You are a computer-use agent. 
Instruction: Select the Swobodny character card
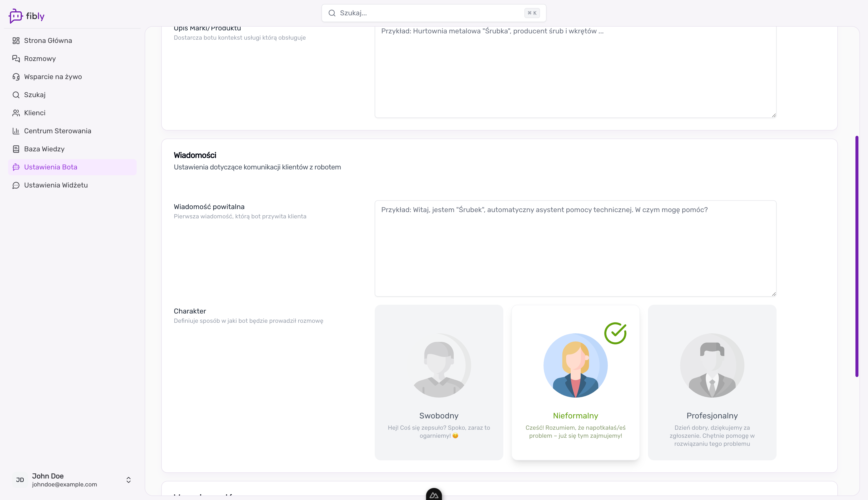(439, 382)
